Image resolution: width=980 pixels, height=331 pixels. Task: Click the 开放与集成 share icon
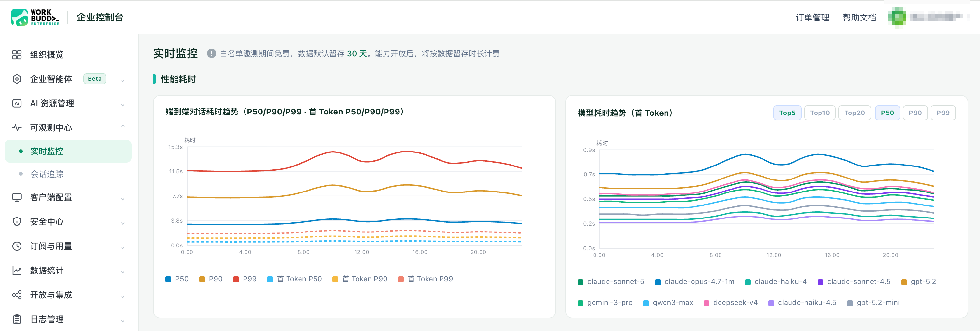click(x=17, y=295)
